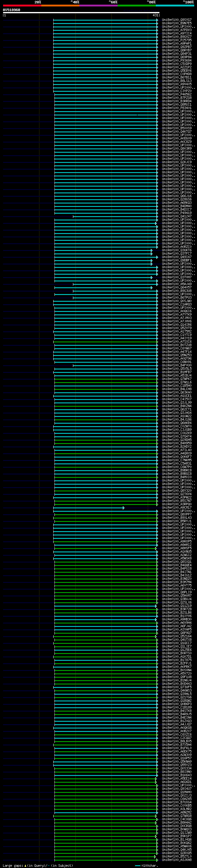Click the UniRef100_Q3UKT6 hit label
The image size is (197, 868).
coord(177,250)
